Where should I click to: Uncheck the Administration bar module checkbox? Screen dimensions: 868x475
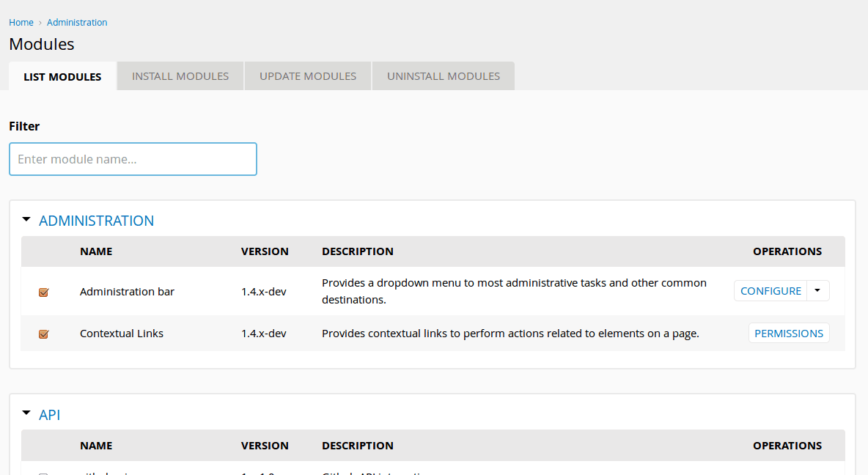tap(43, 292)
